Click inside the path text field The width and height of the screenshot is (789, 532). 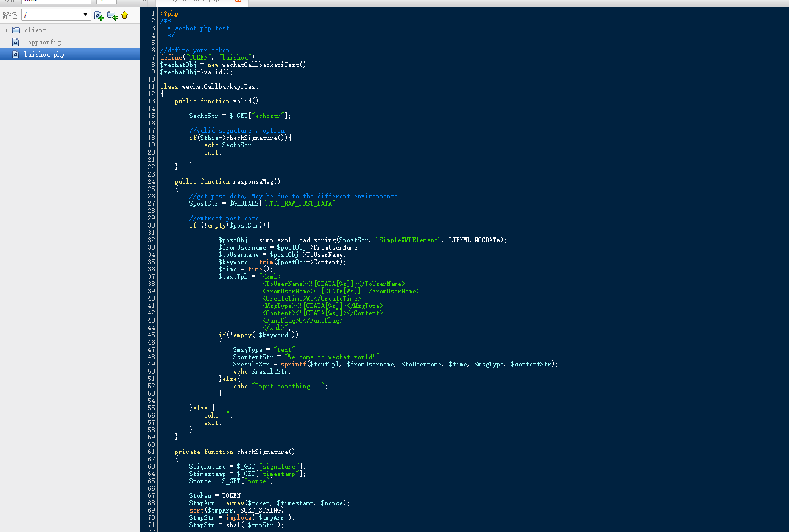[x=52, y=15]
